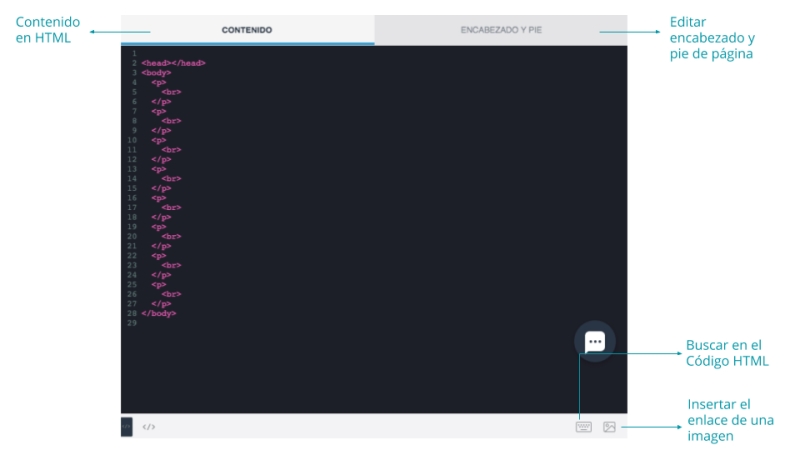Click the </p> closing tag on line 6
The image size is (800, 450).
[x=161, y=102]
